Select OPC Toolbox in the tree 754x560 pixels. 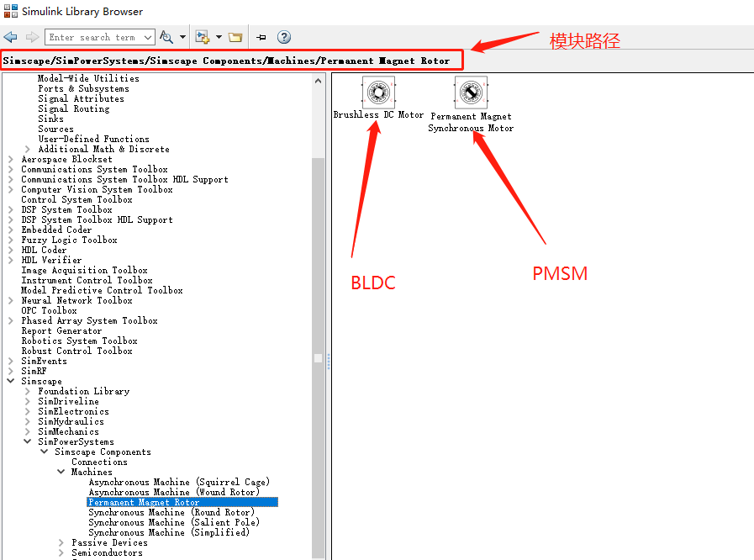49,311
